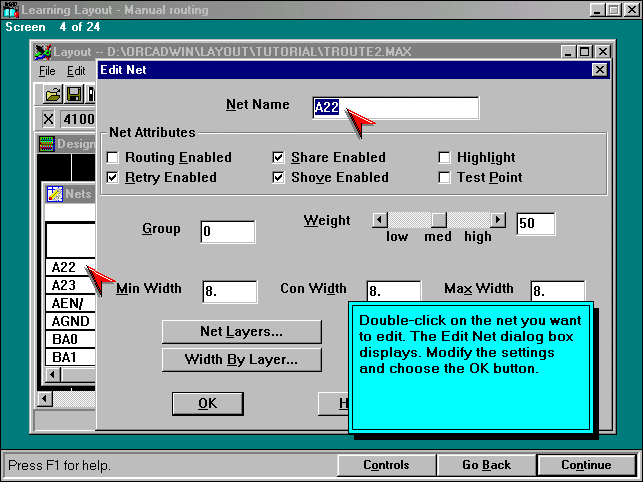This screenshot has width=643, height=482.
Task: Uncheck the Retry Enabled checkbox
Action: [113, 178]
